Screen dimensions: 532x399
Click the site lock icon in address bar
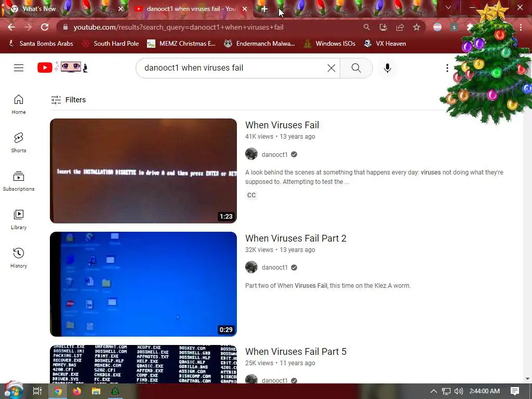(x=65, y=27)
